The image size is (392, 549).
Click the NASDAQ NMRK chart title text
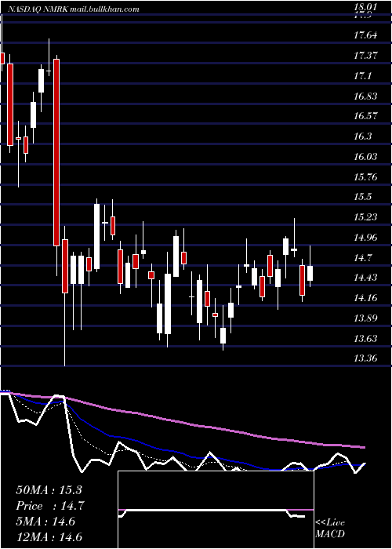click(x=73, y=9)
